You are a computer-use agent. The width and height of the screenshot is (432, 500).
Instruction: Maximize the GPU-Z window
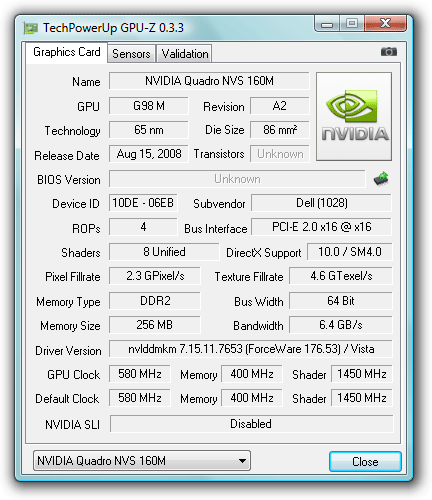click(x=352, y=23)
